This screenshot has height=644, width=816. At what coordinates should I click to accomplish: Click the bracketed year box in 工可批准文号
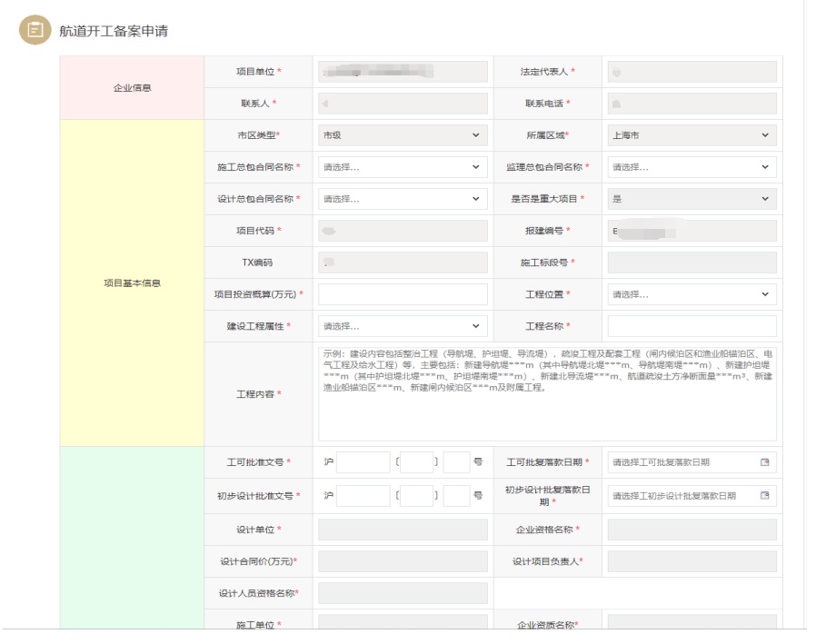[416, 462]
